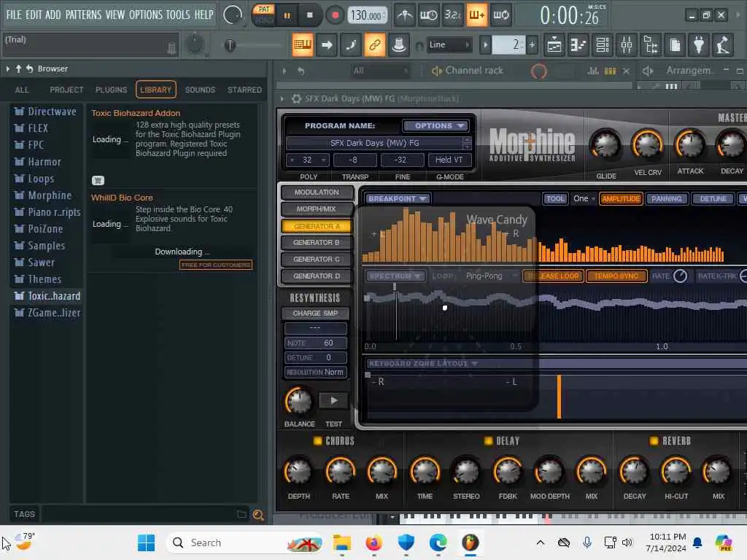Switch to the SOUNDS browser tab
The width and height of the screenshot is (747, 560).
[x=200, y=90]
